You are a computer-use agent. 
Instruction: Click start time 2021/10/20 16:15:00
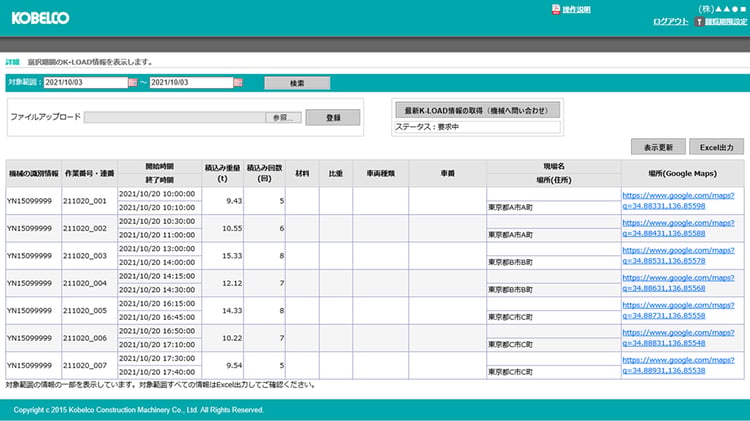click(x=157, y=303)
